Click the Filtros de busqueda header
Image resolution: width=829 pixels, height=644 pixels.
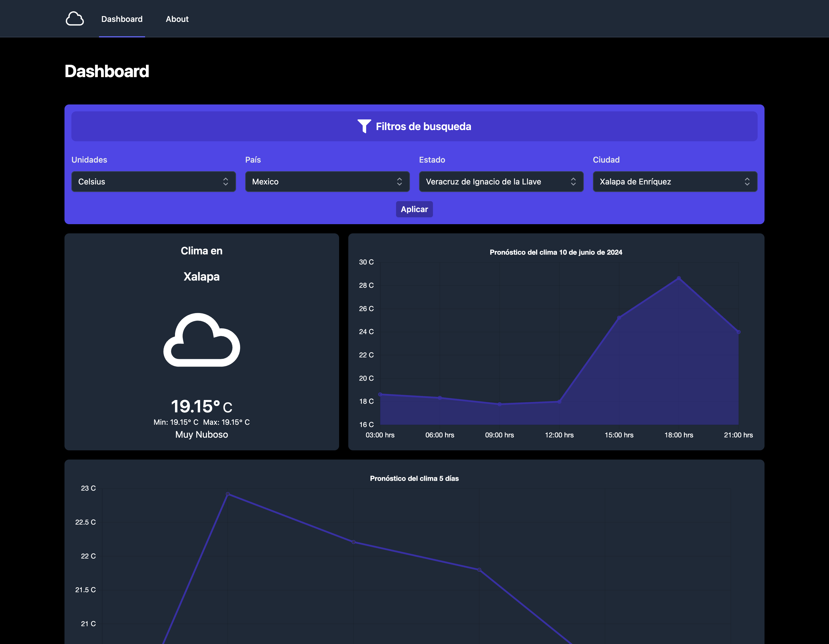tap(414, 126)
